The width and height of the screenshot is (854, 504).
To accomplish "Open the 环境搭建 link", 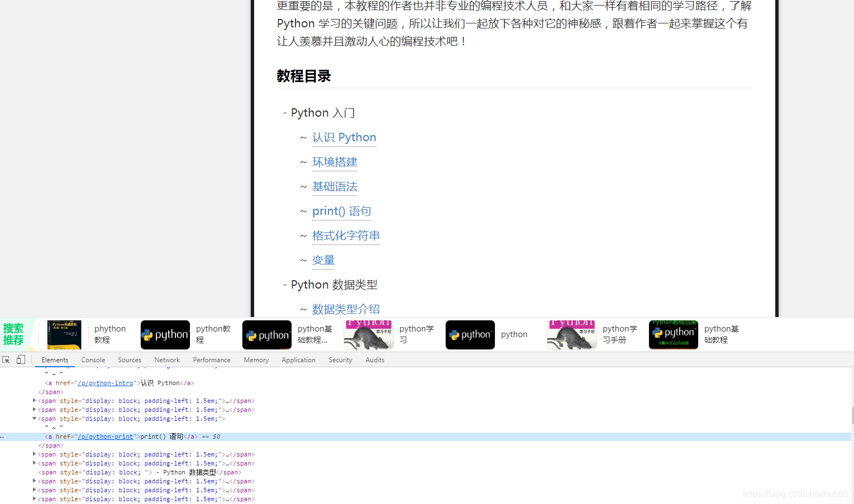I will click(335, 162).
